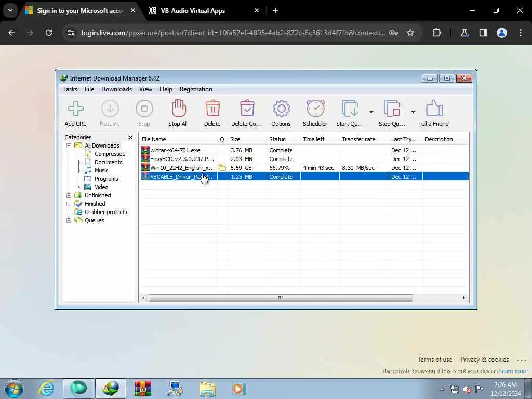Open the File menu
The image size is (532, 399).
pyautogui.click(x=89, y=89)
